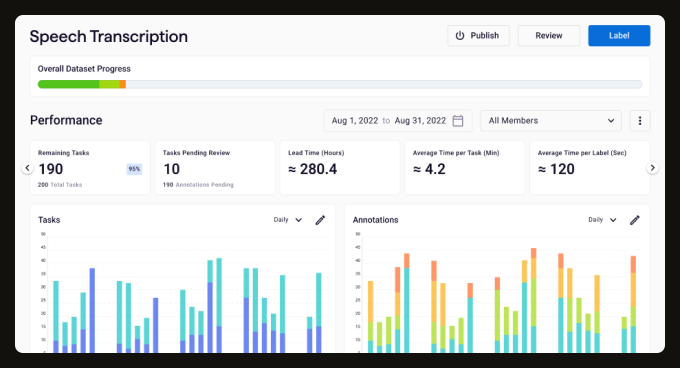Click the right arrow of stats carousel
Image resolution: width=680 pixels, height=369 pixels.
pyautogui.click(x=652, y=168)
